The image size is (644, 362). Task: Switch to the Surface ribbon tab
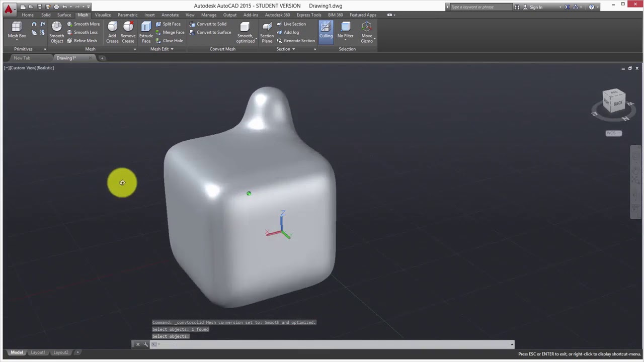[64, 15]
